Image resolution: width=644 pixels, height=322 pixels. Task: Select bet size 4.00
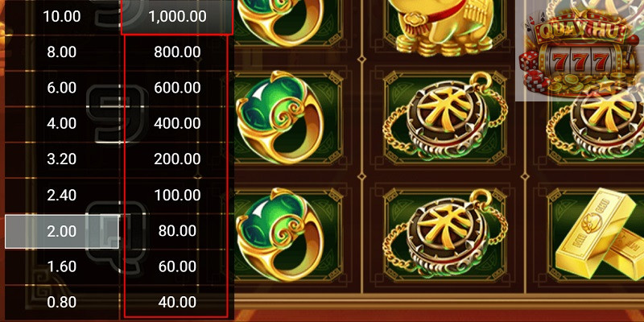pos(62,124)
